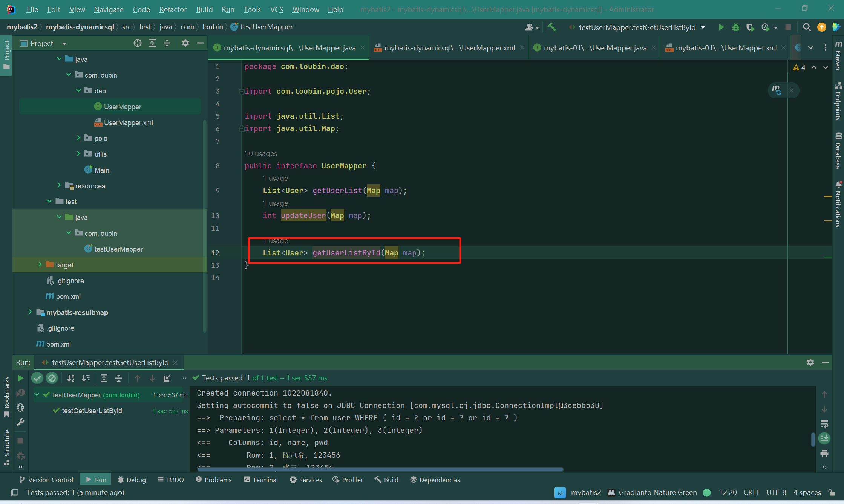Open Run panel settings gear
Viewport: 844px width, 504px height.
tap(810, 362)
